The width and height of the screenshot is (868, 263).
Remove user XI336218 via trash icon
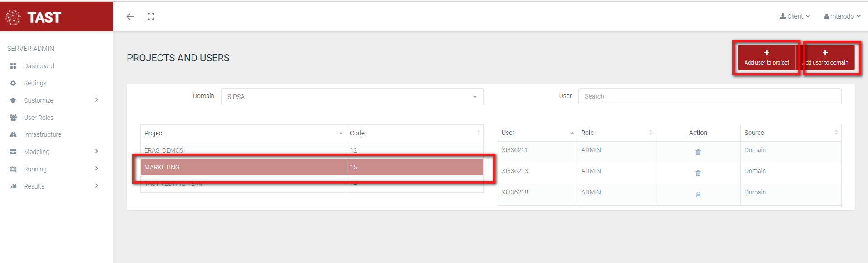698,194
